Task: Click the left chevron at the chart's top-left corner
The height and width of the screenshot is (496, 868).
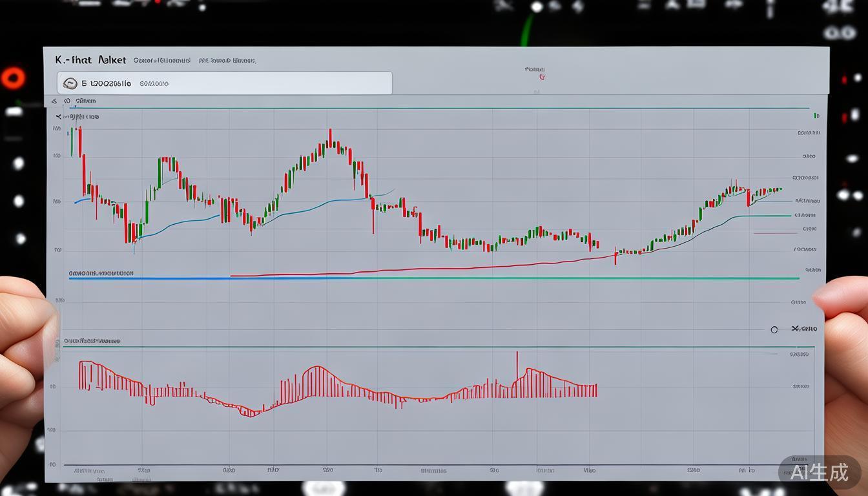Action: click(x=58, y=117)
